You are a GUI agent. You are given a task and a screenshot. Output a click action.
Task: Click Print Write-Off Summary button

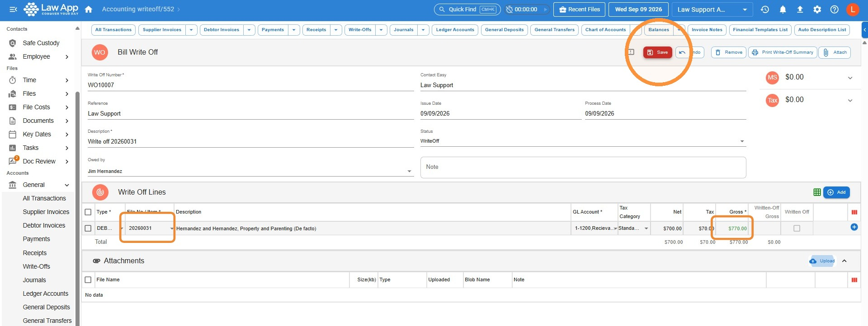(783, 52)
